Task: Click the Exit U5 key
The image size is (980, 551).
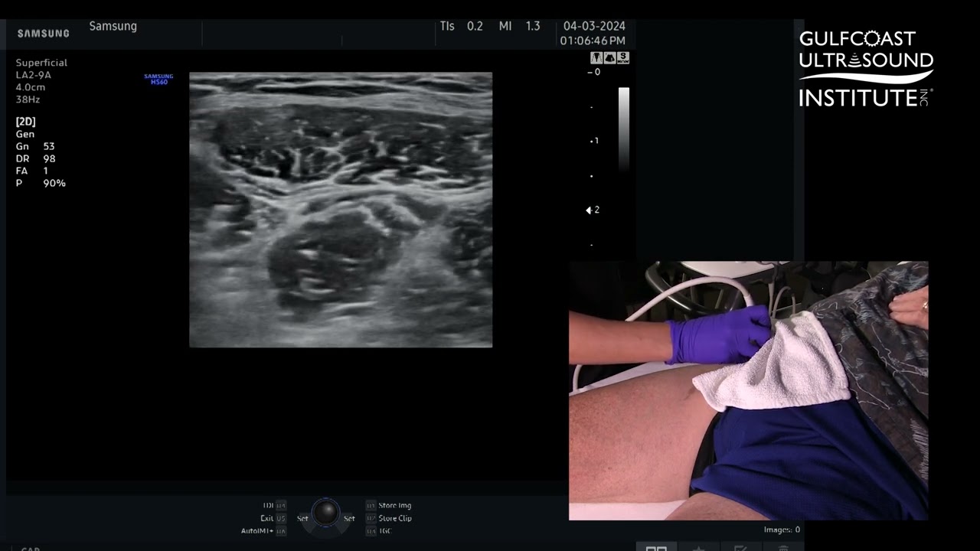Action: click(x=273, y=518)
